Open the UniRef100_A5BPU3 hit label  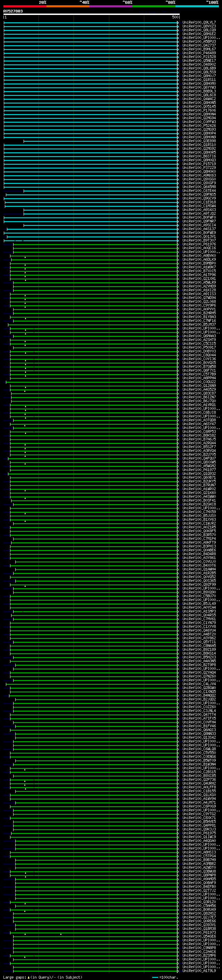pyautogui.click(x=199, y=42)
